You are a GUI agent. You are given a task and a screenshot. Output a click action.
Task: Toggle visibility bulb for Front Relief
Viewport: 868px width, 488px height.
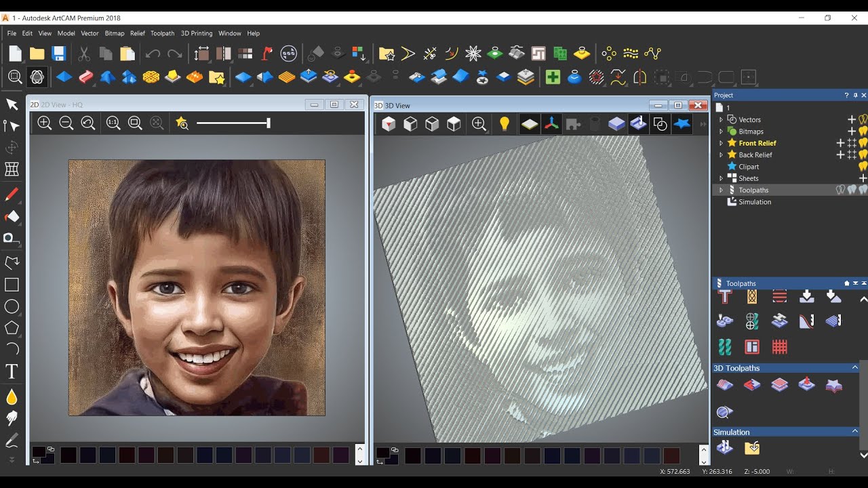pos(863,143)
